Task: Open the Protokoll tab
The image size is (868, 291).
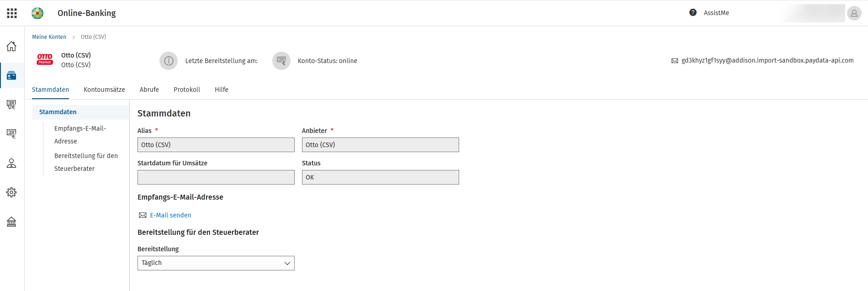Action: tap(187, 90)
